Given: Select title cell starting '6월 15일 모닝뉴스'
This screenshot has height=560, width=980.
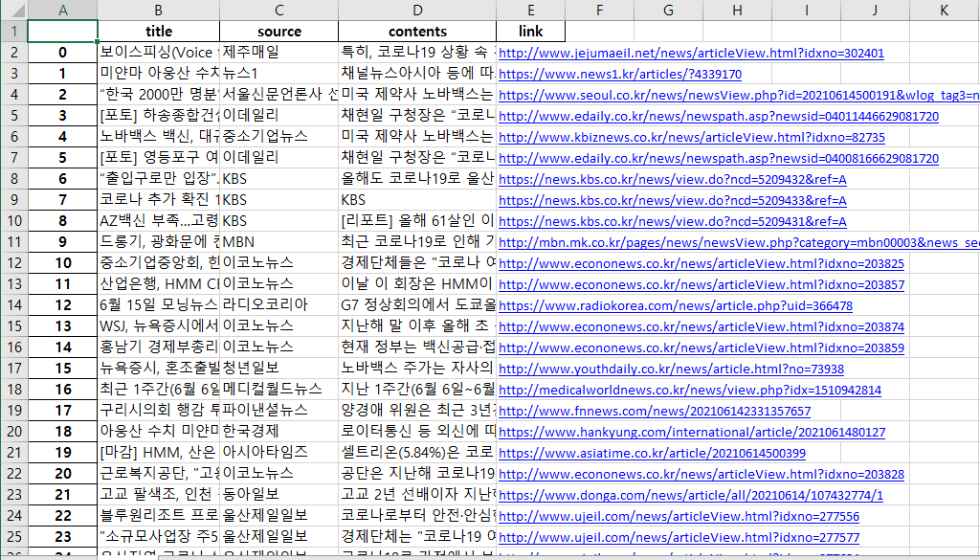Looking at the screenshot, I should (159, 305).
